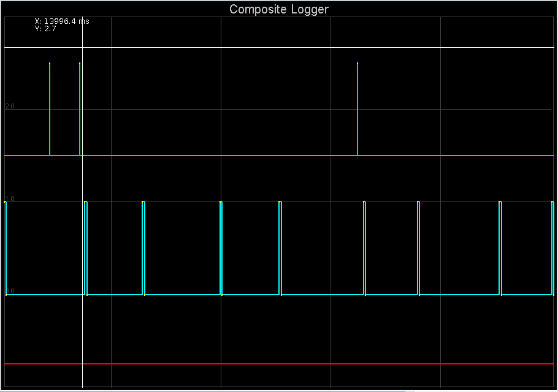Viewport: 558px width, 392px height.
Task: Click the white horizontal threshold line
Action: [279, 47]
